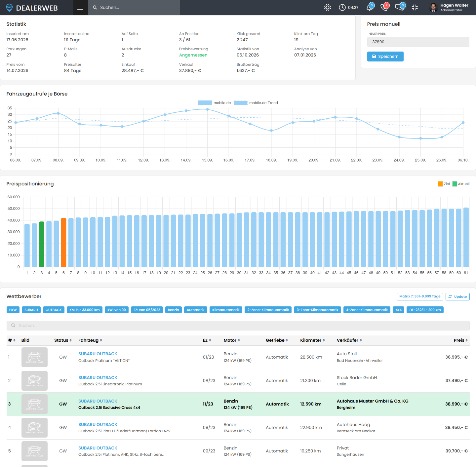Sort table by Kilometer column
The height and width of the screenshot is (467, 476).
pyautogui.click(x=312, y=340)
